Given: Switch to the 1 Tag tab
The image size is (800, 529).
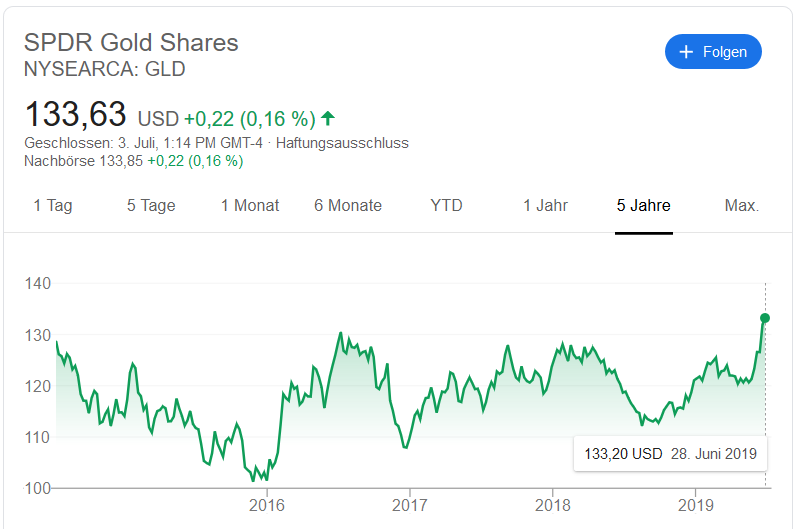Looking at the screenshot, I should coord(53,206).
